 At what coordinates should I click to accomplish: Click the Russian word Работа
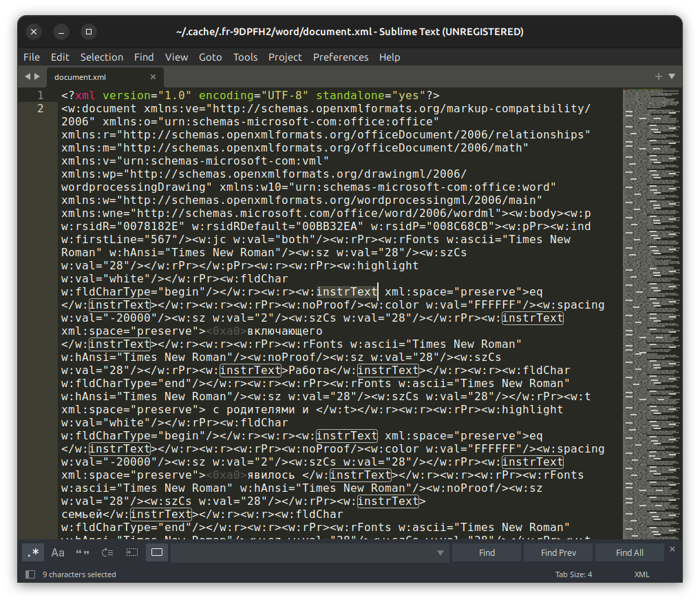pyautogui.click(x=309, y=370)
